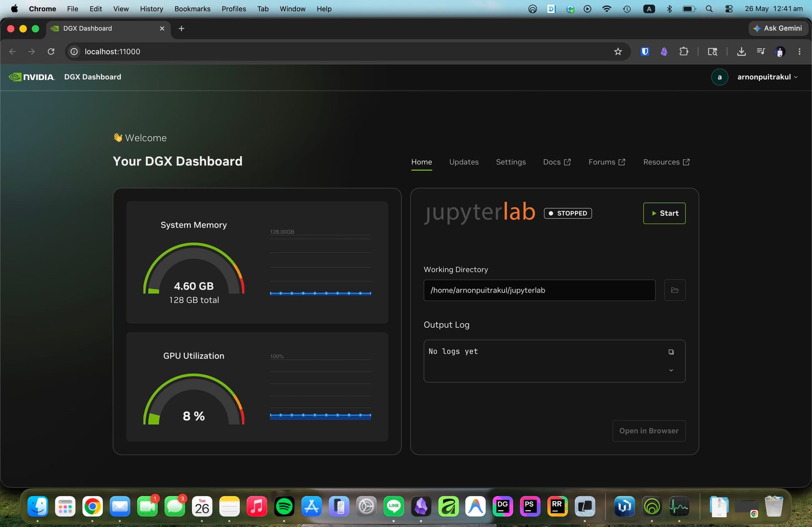812x527 pixels.
Task: Open the Chrome profile avatar
Action: pos(780,52)
